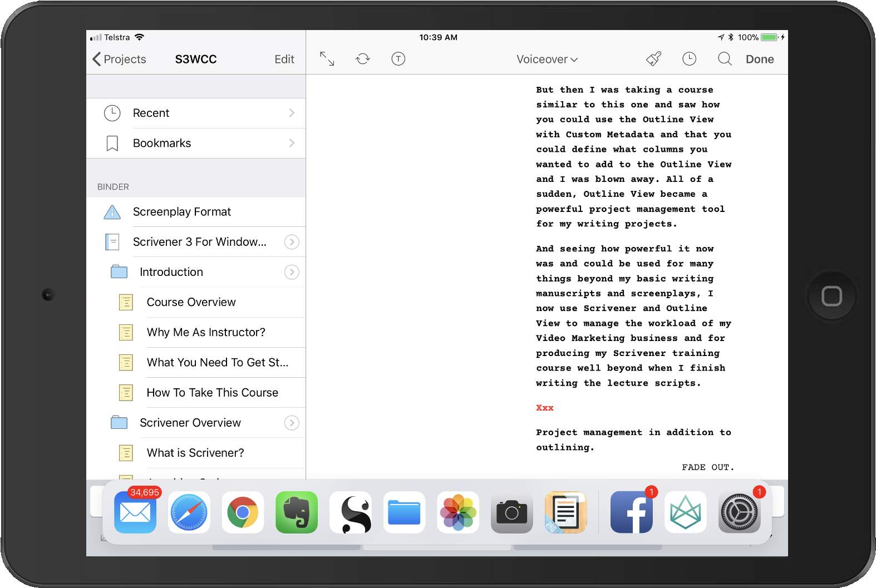Tap Done to close the editor

click(760, 60)
